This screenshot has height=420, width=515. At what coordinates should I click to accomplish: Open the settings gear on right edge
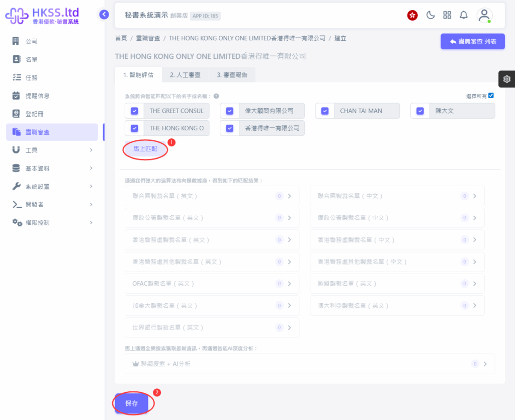[x=506, y=79]
